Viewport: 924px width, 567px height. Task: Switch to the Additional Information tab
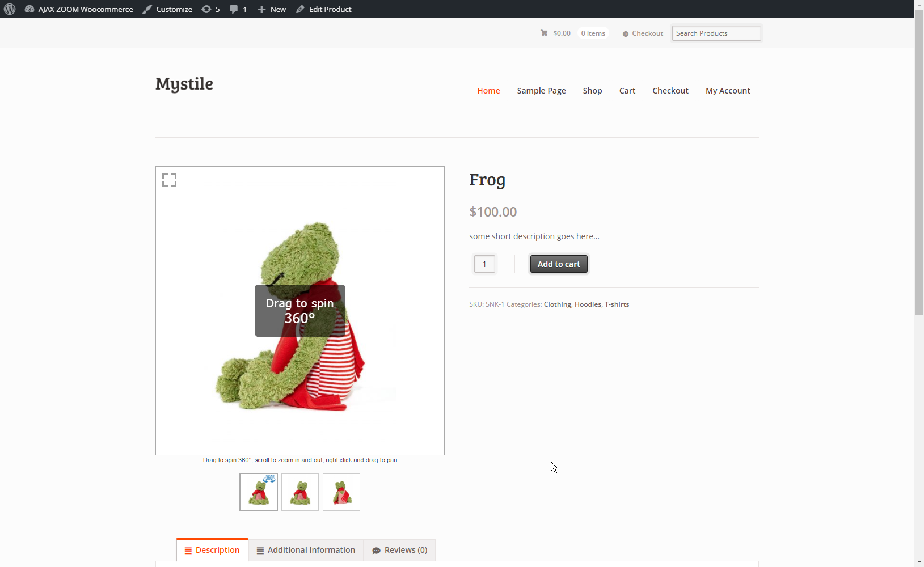[x=306, y=550]
